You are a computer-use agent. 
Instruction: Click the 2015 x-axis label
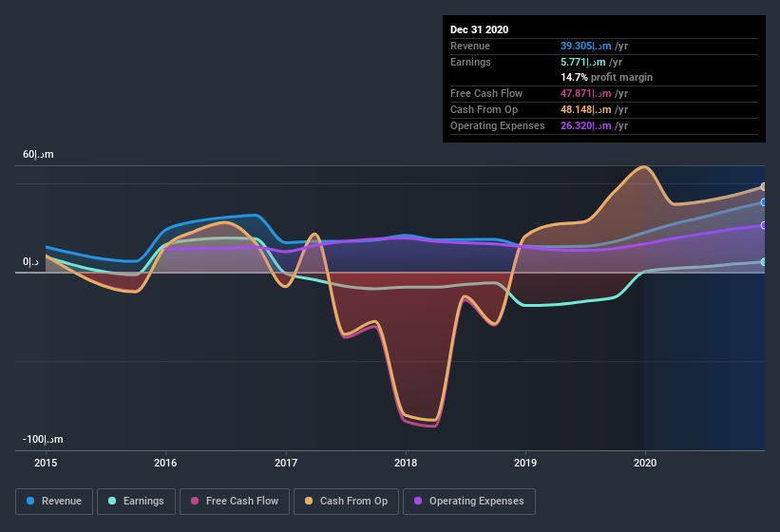pyautogui.click(x=46, y=463)
